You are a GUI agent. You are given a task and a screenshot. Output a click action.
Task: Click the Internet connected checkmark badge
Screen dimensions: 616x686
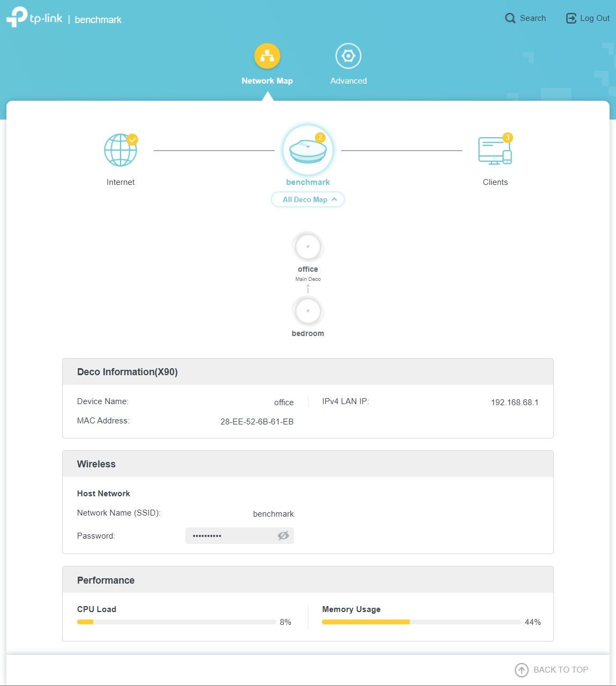(132, 140)
